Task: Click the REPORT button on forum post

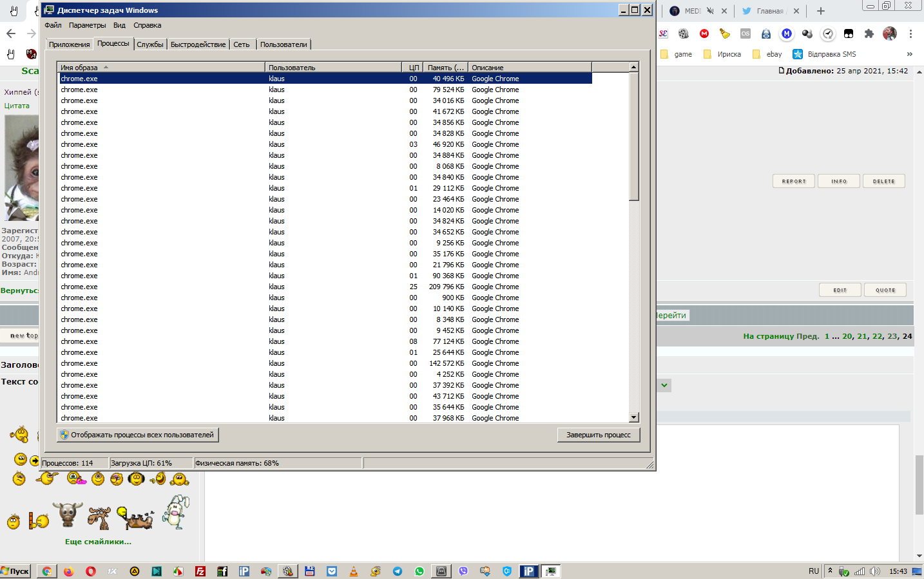Action: (x=794, y=181)
